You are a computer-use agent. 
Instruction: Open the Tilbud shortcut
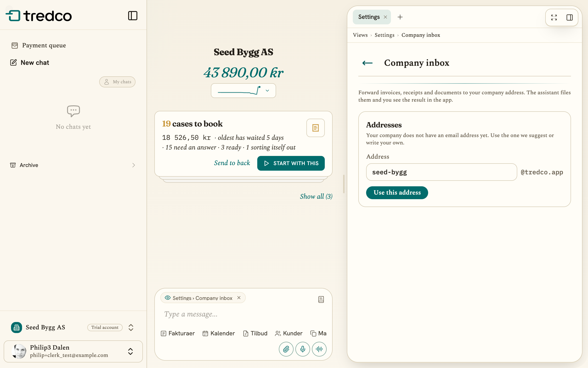point(255,333)
